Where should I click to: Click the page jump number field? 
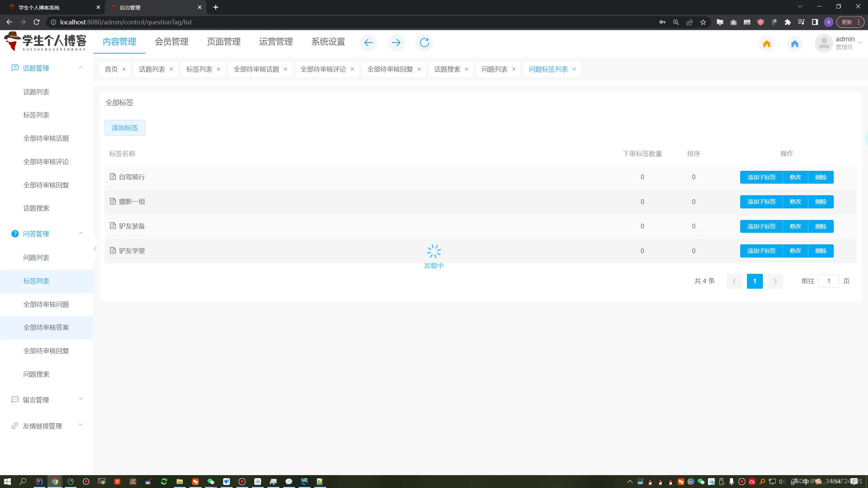(828, 281)
